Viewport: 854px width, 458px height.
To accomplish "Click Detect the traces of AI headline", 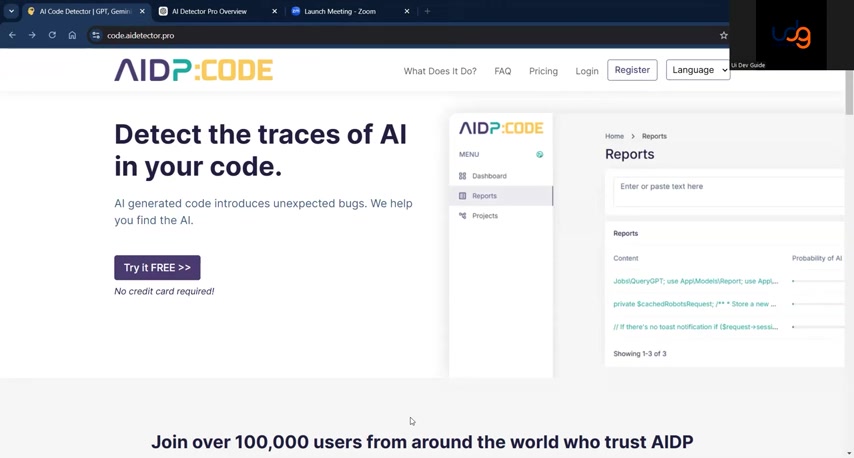I will [260, 150].
